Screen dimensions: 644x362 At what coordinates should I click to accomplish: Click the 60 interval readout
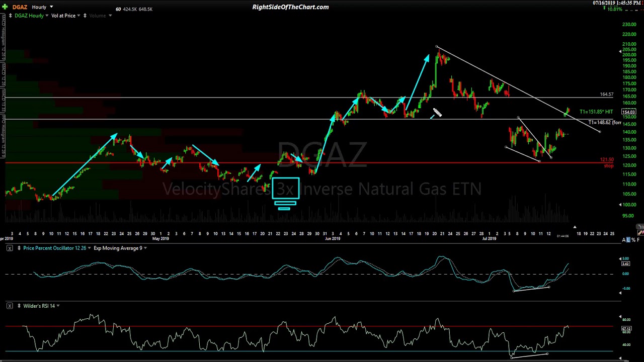coord(118,9)
